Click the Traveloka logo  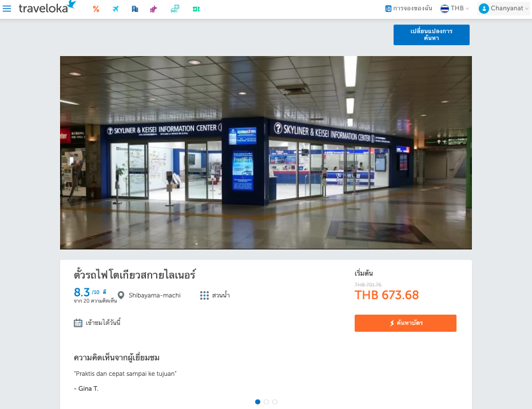click(47, 7)
